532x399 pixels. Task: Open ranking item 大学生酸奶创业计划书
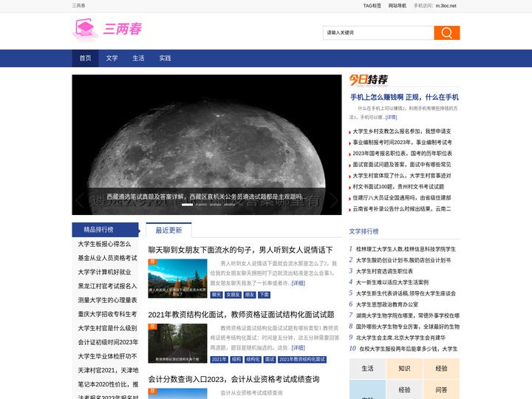pyautogui.click(x=403, y=260)
